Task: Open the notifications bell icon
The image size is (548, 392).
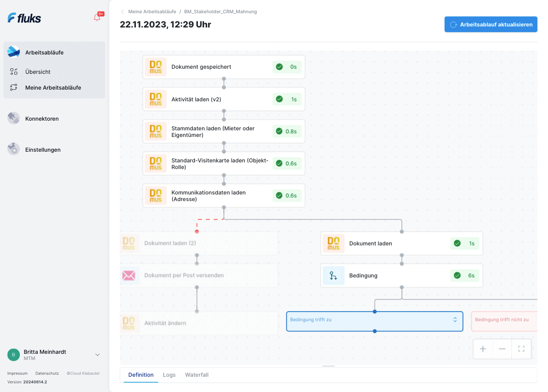Action: (97, 17)
